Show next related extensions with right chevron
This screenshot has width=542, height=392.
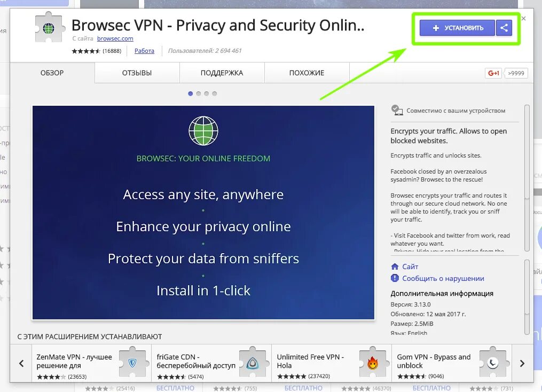pos(522,363)
